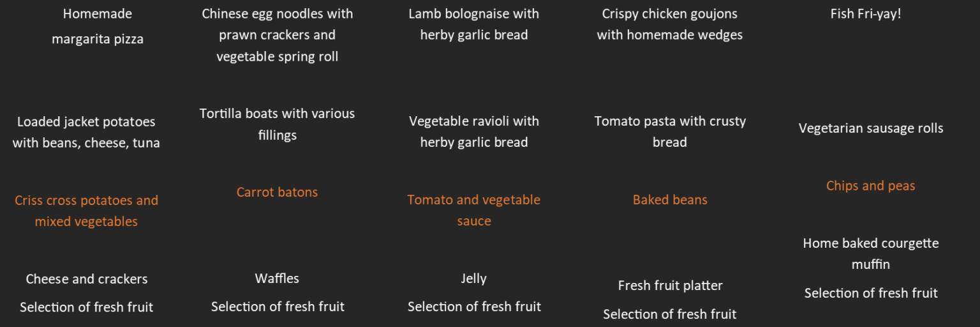Click the Cheese and crackers dessert
Image resolution: width=980 pixels, height=327 pixels.
87,279
